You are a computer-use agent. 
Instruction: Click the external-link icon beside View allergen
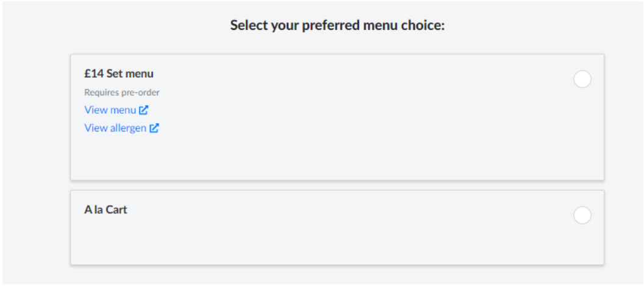[x=154, y=128]
